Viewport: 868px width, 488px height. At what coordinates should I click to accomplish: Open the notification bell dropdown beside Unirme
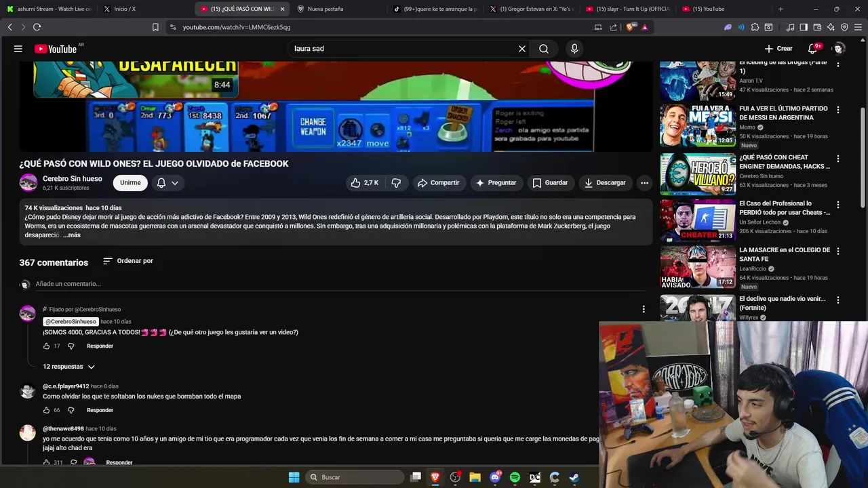[x=167, y=183]
